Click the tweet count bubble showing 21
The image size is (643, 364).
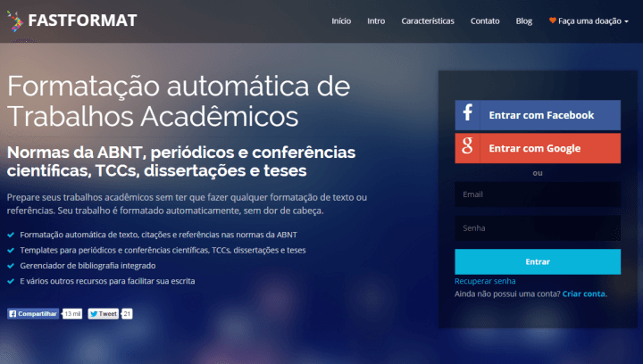pos(127,314)
